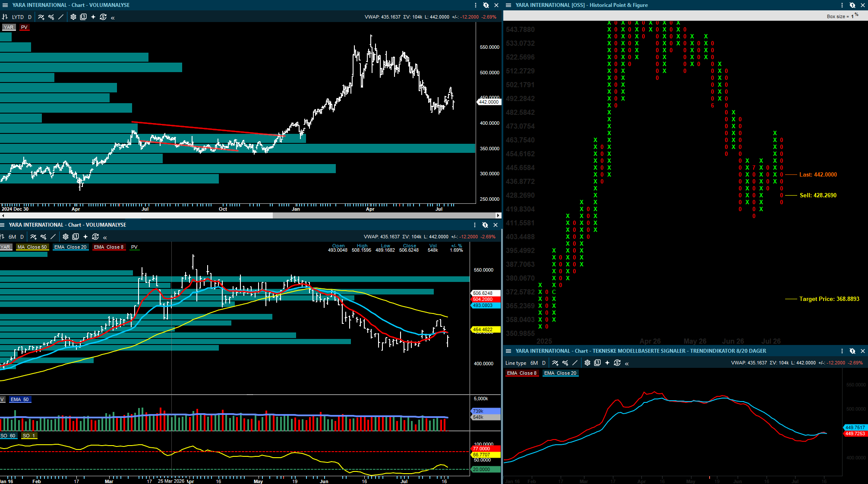The image size is (868, 484).
Task: Toggle EMA Close 8 tag in Volumanalyse chart
Action: [x=109, y=247]
